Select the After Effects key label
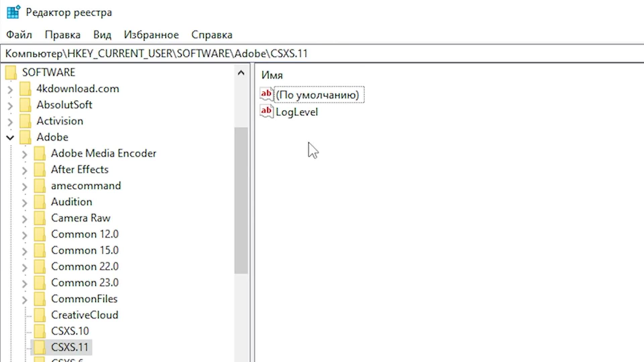This screenshot has height=362, width=644. pos(80,169)
